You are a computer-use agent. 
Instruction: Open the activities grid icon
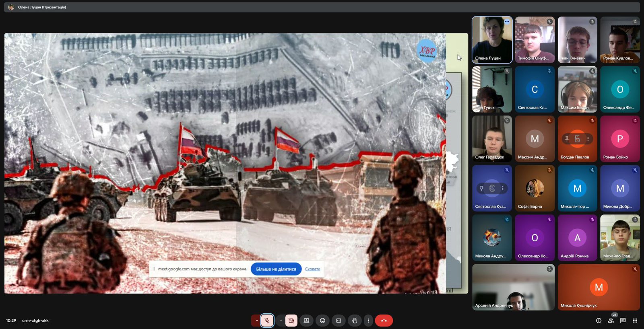(635, 321)
